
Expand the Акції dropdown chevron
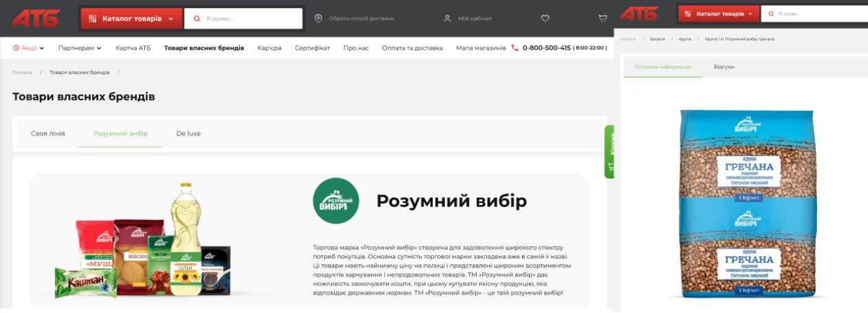tap(41, 48)
